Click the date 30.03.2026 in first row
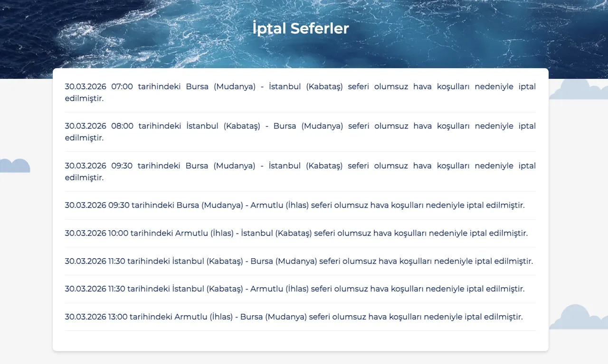 85,86
